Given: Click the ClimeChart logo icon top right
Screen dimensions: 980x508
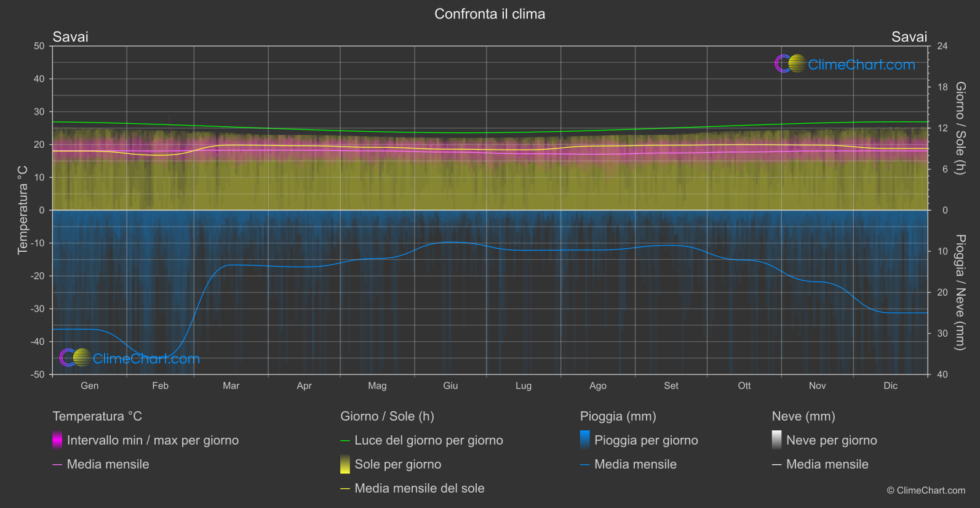Looking at the screenshot, I should (791, 63).
